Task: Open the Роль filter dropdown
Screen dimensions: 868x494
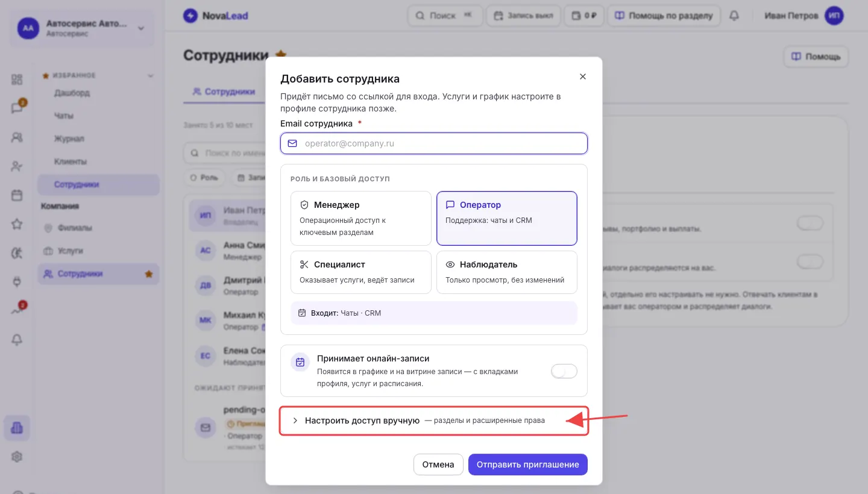Action: coord(204,178)
